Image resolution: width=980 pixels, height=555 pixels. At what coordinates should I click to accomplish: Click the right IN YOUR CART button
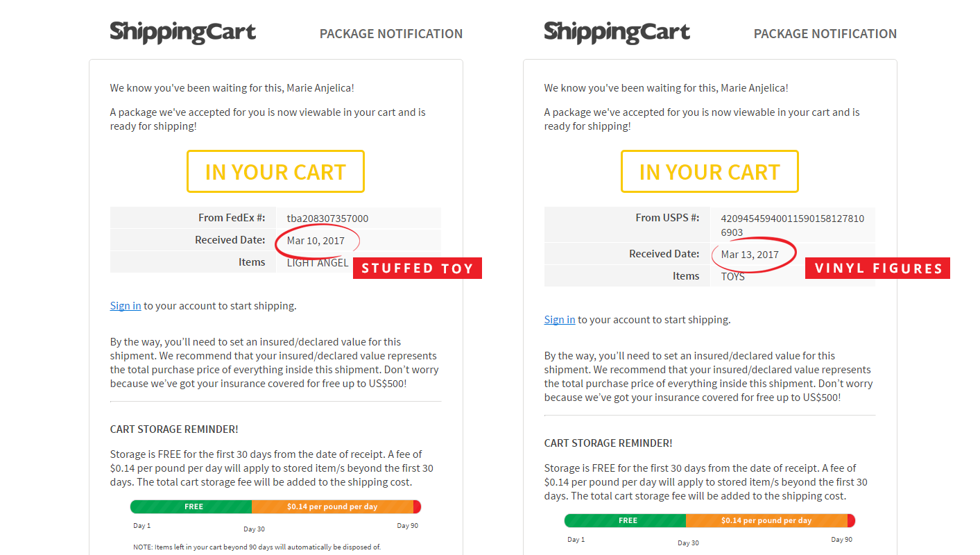pos(710,171)
